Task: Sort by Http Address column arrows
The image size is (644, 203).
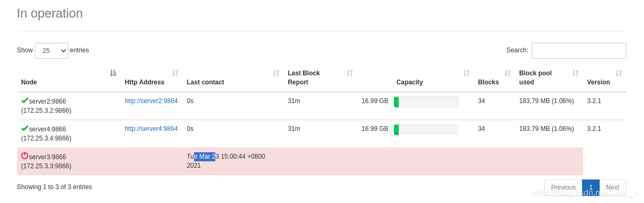Action: click(x=175, y=73)
